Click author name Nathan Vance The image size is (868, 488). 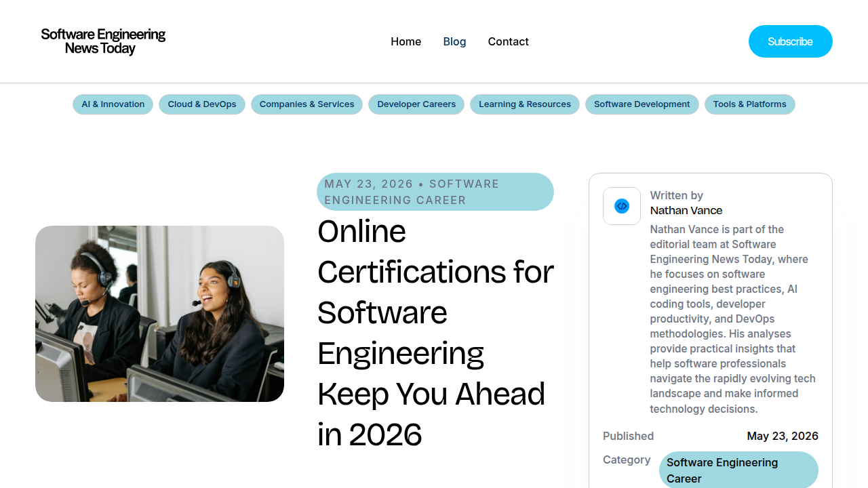click(x=686, y=210)
